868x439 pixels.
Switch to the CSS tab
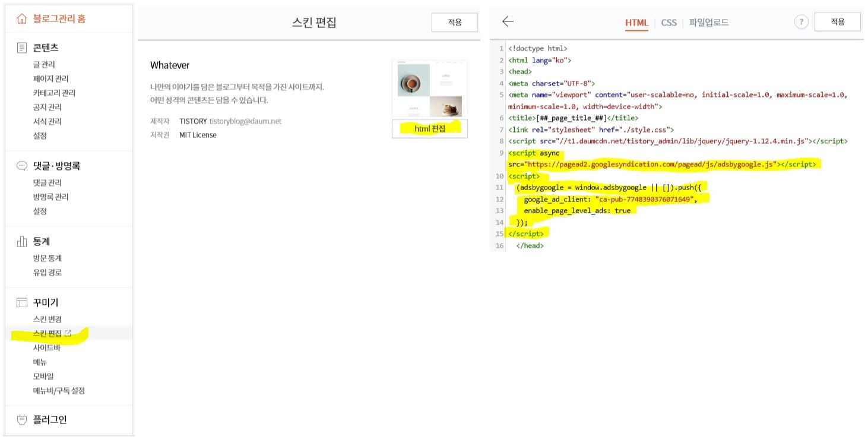pyautogui.click(x=669, y=23)
